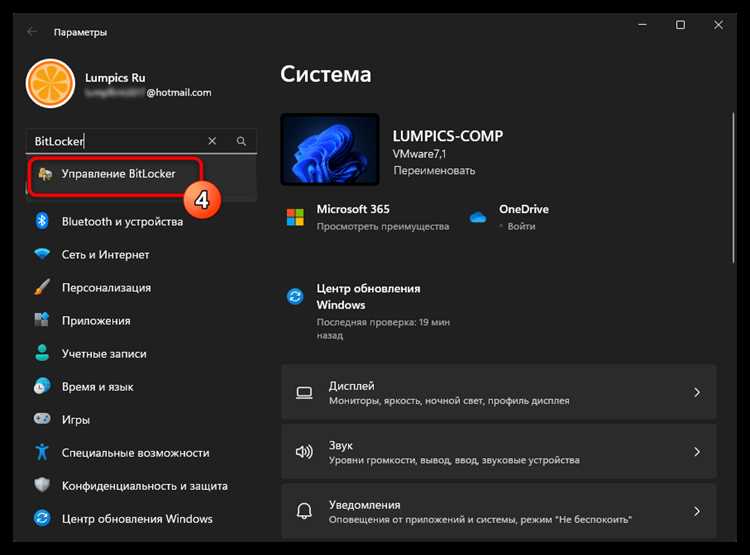750x555 pixels.
Task: Click Войти under OneDrive
Action: tap(521, 226)
